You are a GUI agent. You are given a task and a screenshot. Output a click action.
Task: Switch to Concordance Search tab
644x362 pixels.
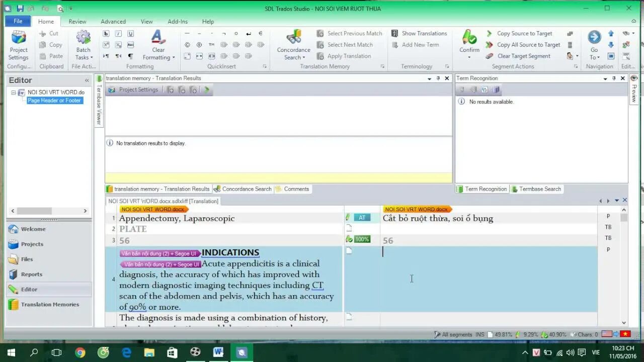click(243, 189)
